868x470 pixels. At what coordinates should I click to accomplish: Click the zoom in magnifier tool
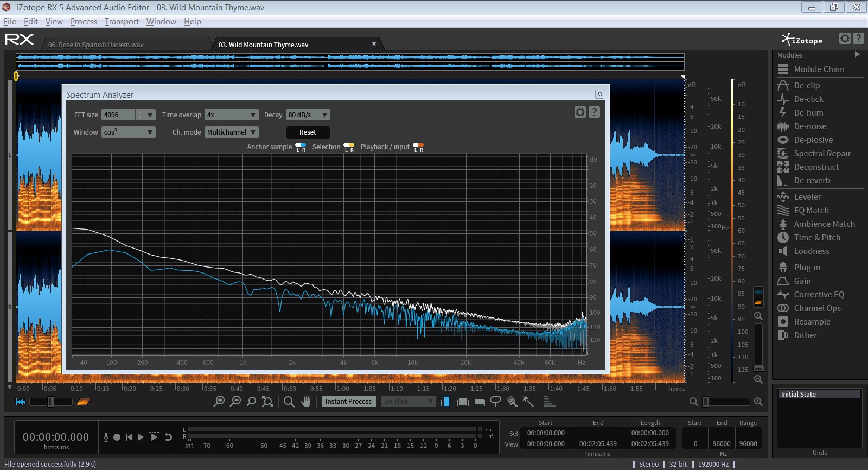click(x=219, y=402)
